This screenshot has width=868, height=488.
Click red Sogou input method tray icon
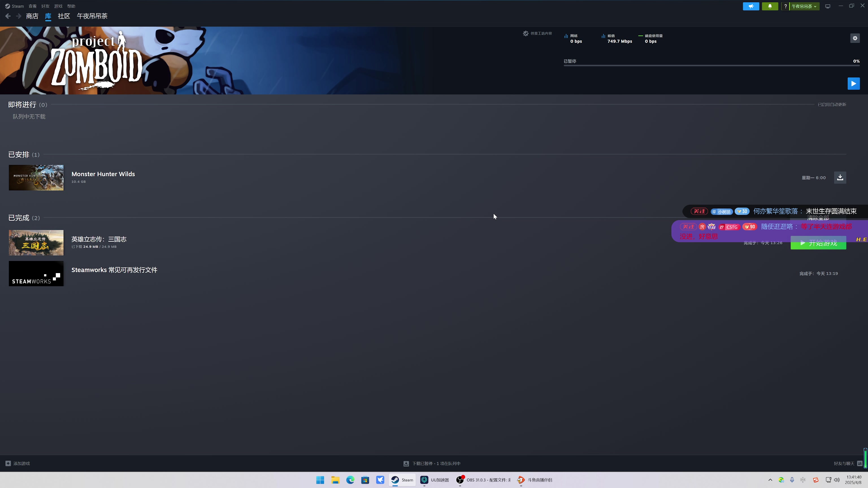click(815, 480)
